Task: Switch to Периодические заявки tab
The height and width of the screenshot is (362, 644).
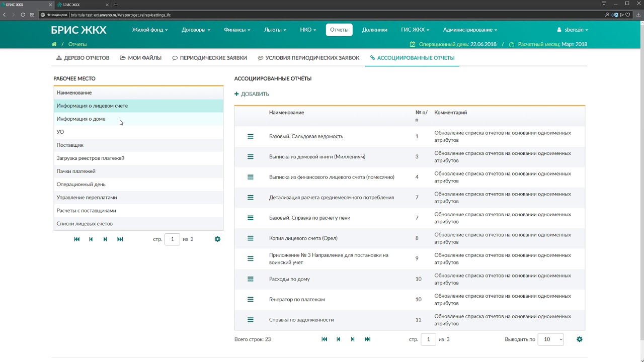Action: (x=210, y=58)
